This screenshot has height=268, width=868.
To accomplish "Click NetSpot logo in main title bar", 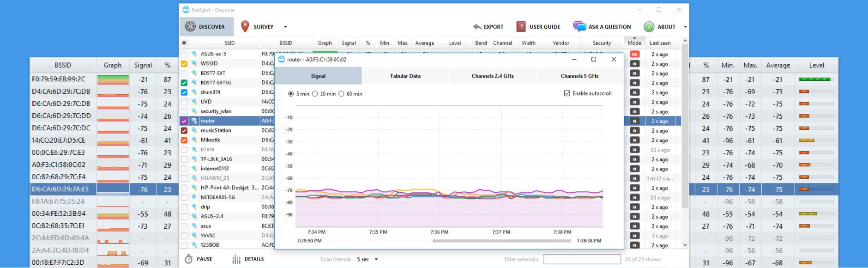I will 186,10.
